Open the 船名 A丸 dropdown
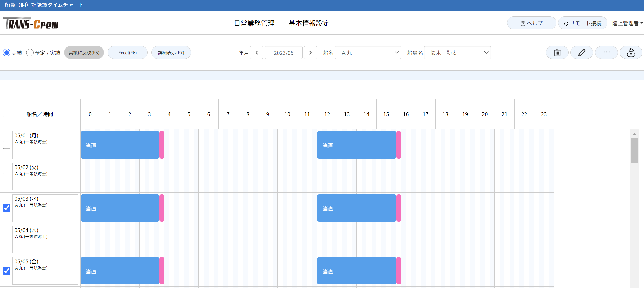644x288 pixels. click(368, 53)
